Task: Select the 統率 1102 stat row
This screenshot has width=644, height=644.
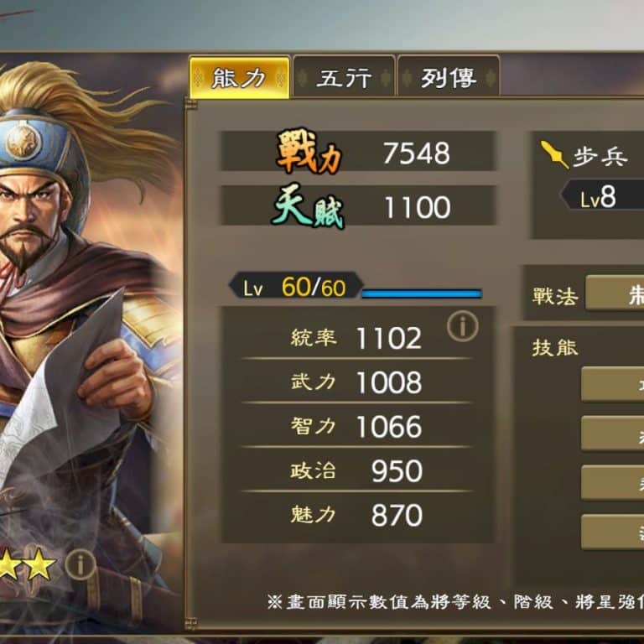Action: pyautogui.click(x=356, y=338)
